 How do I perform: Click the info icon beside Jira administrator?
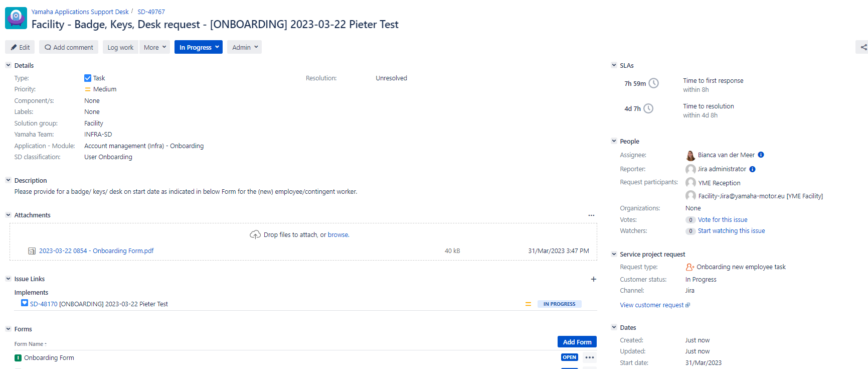pyautogui.click(x=752, y=169)
